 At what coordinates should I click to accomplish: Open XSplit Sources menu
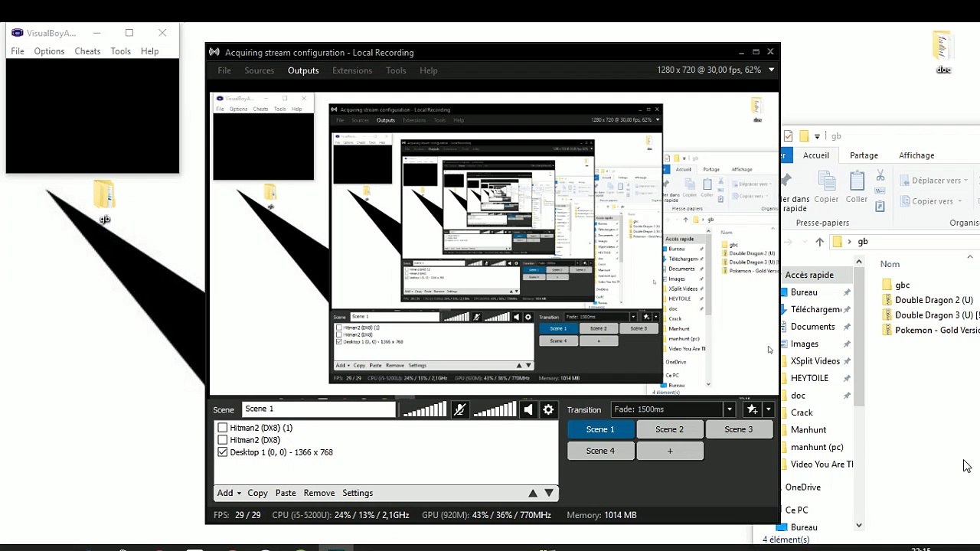[260, 70]
